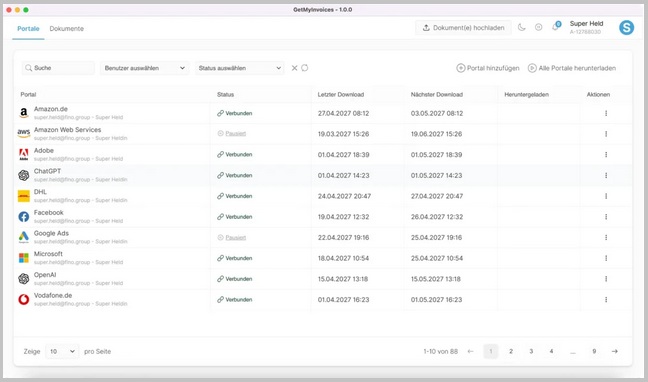Click Nächster Download column header
Viewport: 648px width, 382px height.
[x=437, y=95]
